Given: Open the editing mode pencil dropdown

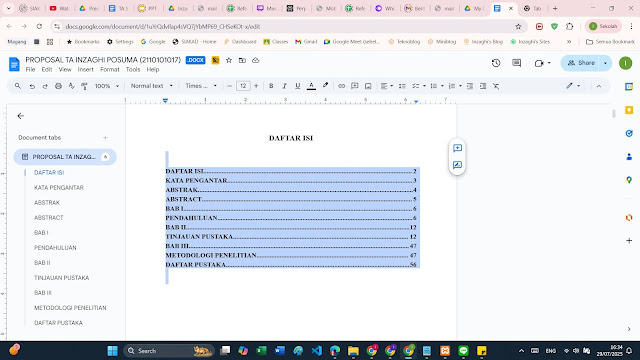Looking at the screenshot, I should [573, 86].
